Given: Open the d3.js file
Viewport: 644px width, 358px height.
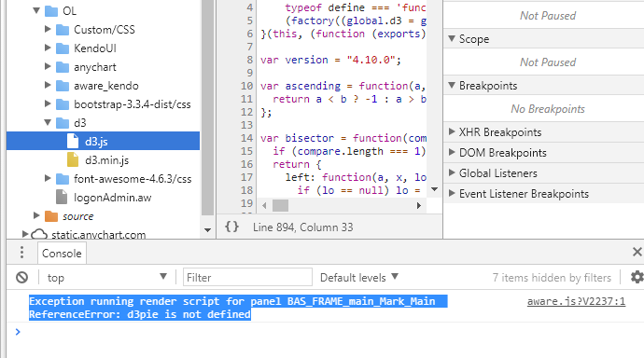Looking at the screenshot, I should (96, 142).
